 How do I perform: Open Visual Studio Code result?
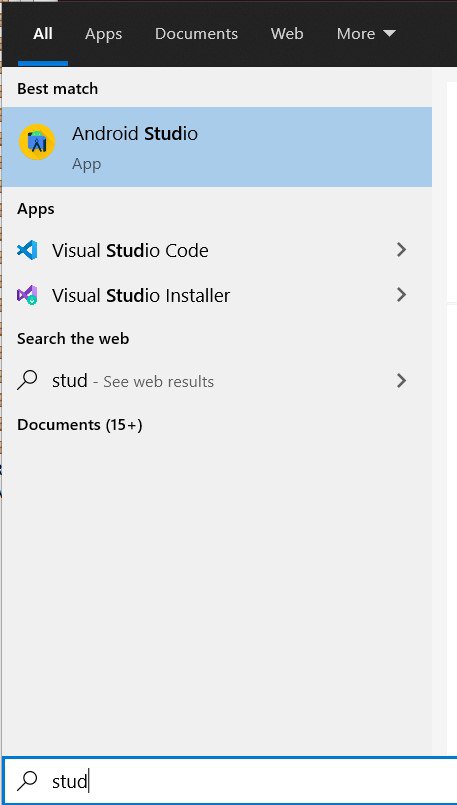tap(217, 250)
